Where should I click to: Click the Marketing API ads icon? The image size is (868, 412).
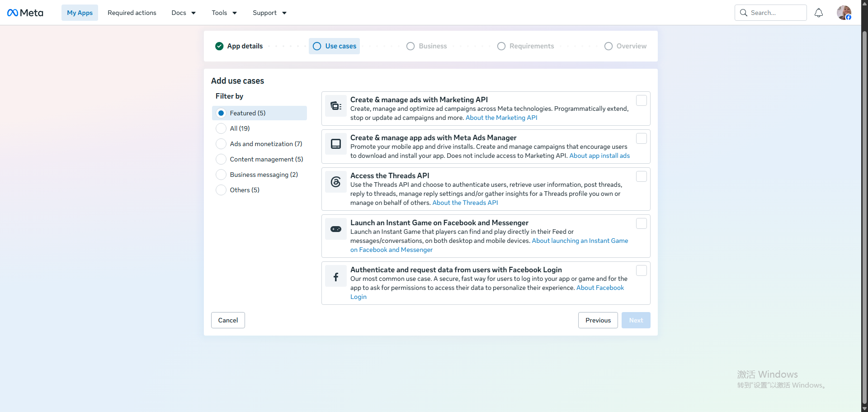pyautogui.click(x=336, y=106)
